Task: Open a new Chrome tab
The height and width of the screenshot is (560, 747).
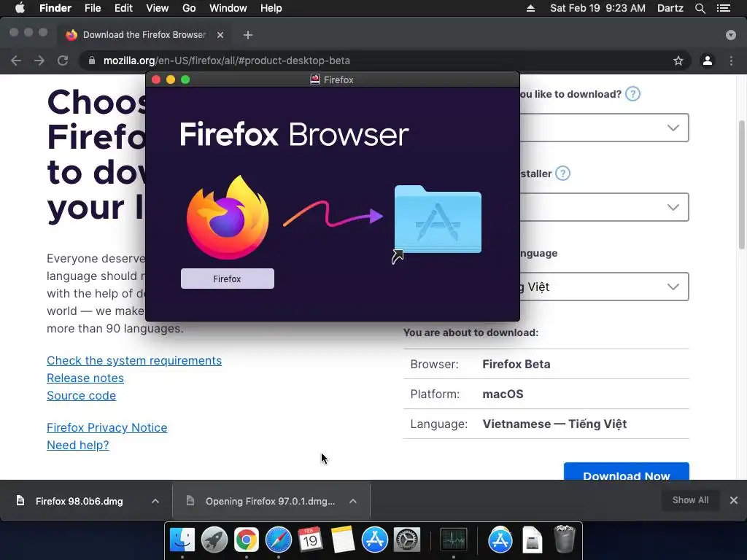Action: click(248, 35)
